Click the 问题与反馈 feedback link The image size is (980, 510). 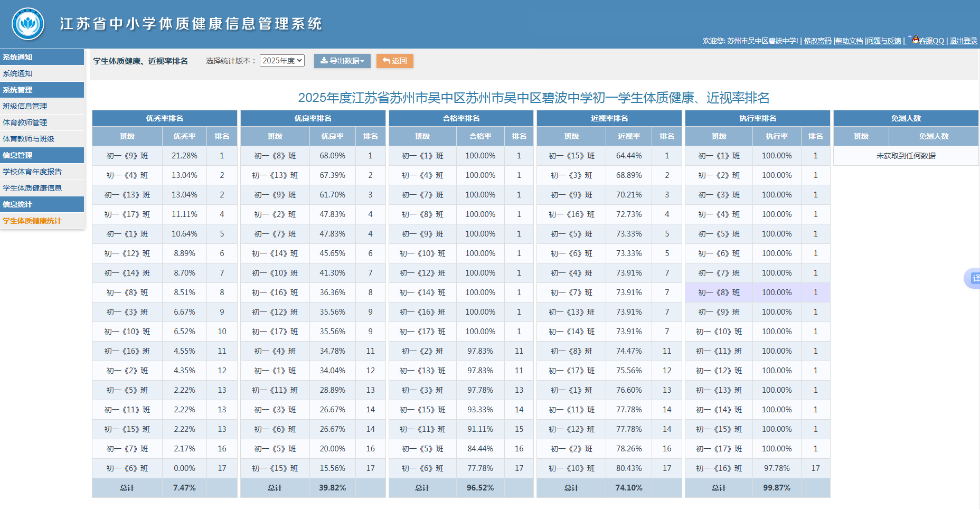[884, 41]
